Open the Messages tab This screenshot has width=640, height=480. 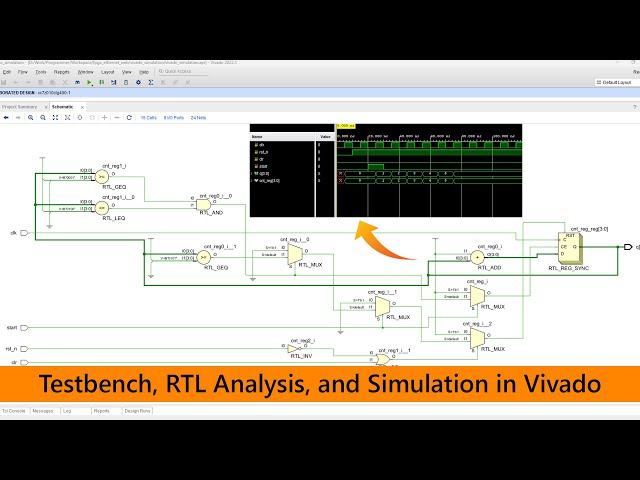pyautogui.click(x=43, y=411)
